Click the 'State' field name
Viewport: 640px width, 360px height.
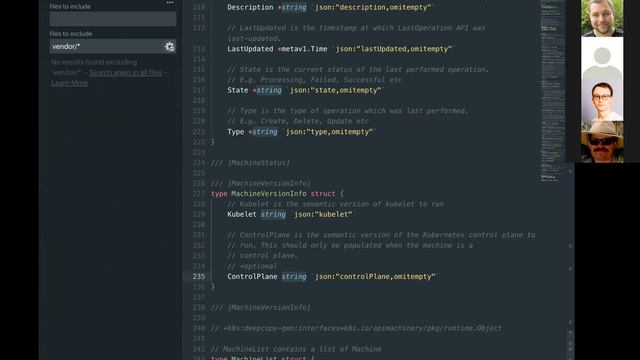pos(238,90)
